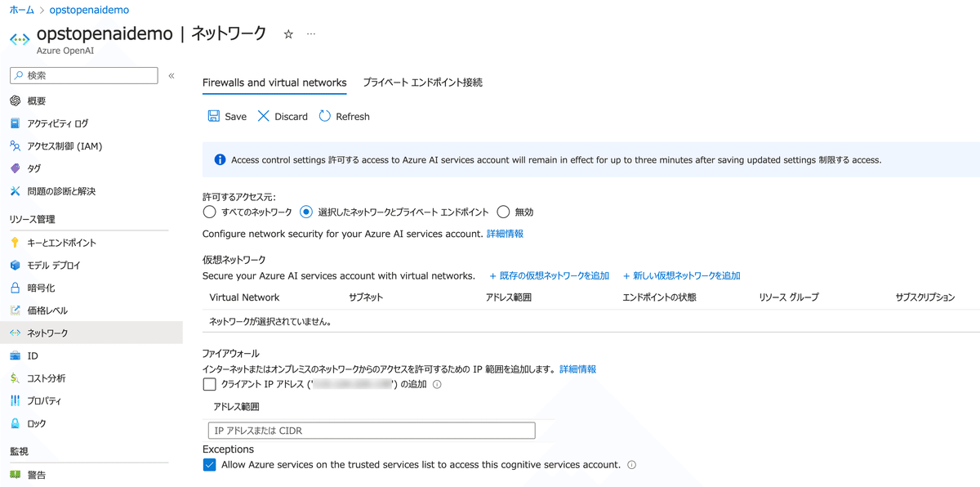This screenshot has width=980, height=487.
Task: Click the プロパティ bars icon
Action: pyautogui.click(x=15, y=401)
